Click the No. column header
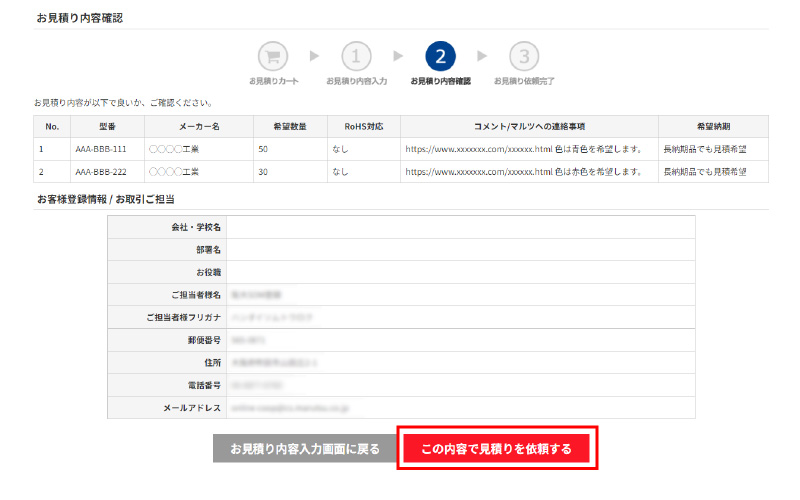This screenshot has height=500, width=800. (x=52, y=127)
